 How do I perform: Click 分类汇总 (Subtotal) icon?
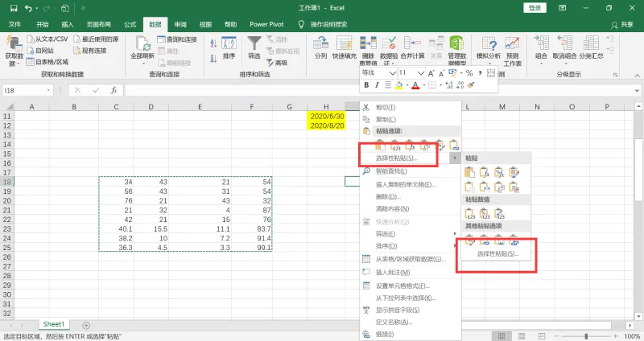click(591, 47)
